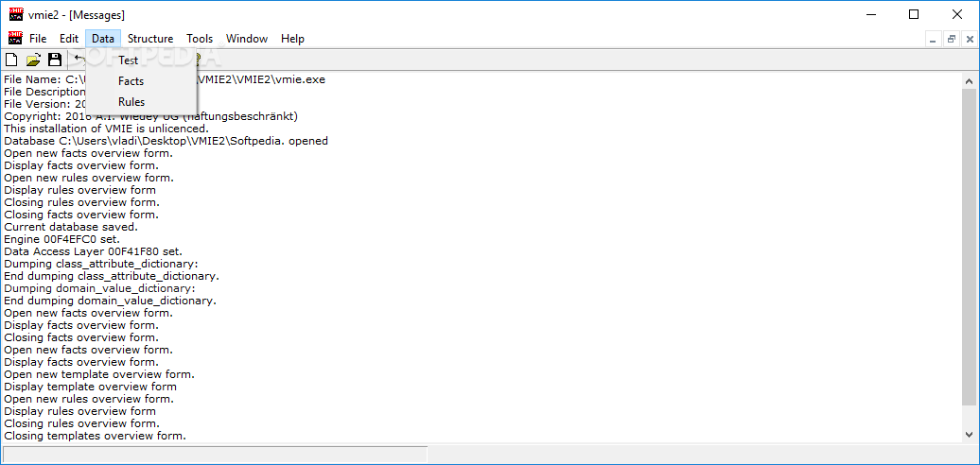Minimize the Messages child window
The width and height of the screenshot is (980, 465).
click(933, 40)
